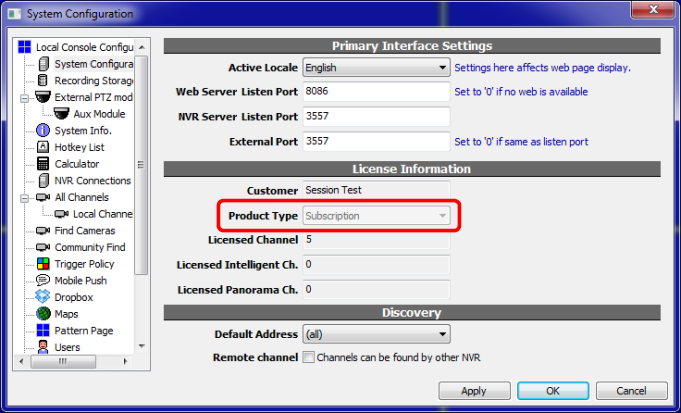Click the Web Server Listen Port field
The width and height of the screenshot is (681, 413).
click(376, 92)
